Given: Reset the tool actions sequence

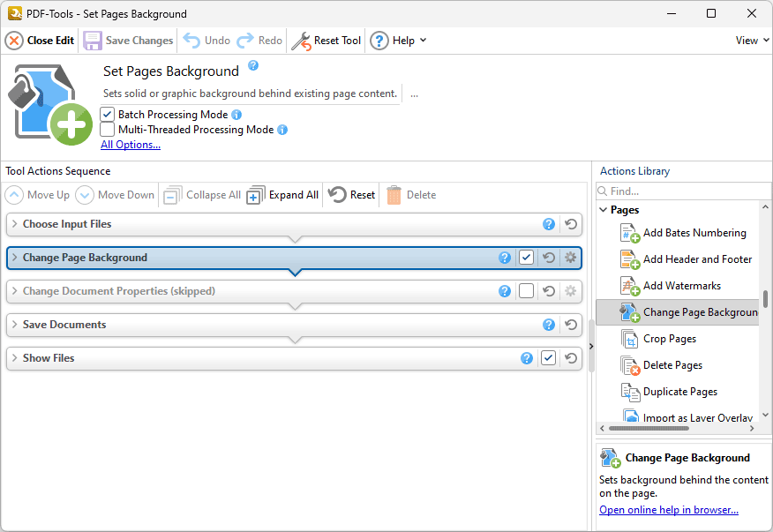Looking at the screenshot, I should pyautogui.click(x=351, y=195).
